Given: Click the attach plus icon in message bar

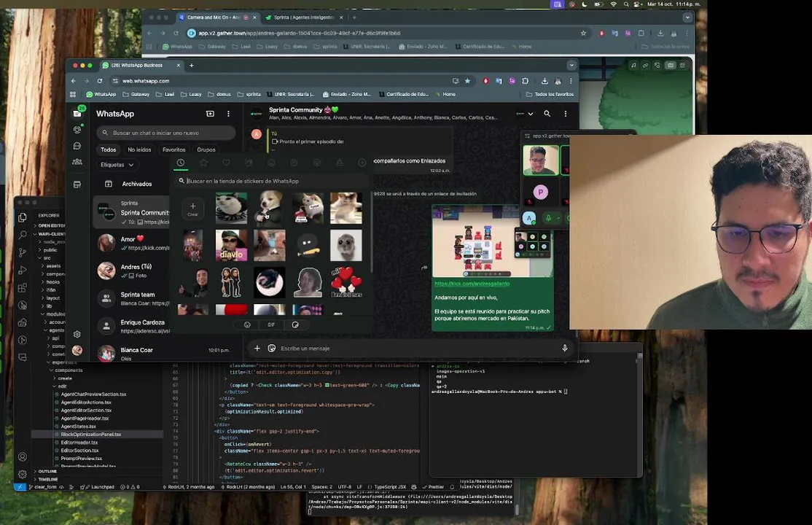Looking at the screenshot, I should pyautogui.click(x=257, y=349).
